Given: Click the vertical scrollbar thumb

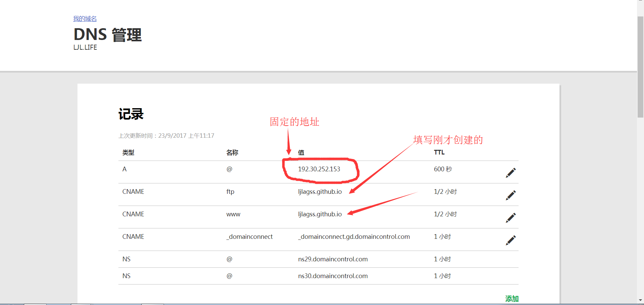Looking at the screenshot, I should pyautogui.click(x=640, y=67).
